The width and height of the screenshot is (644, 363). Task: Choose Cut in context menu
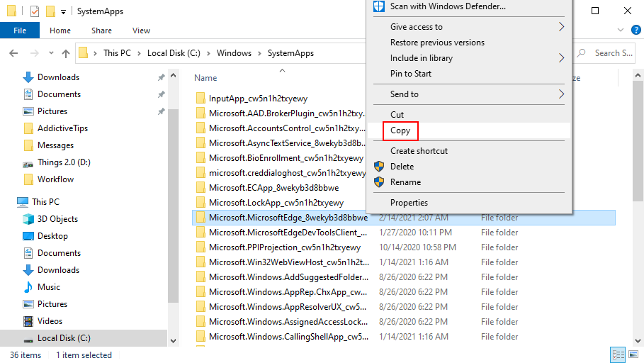[x=469, y=115]
